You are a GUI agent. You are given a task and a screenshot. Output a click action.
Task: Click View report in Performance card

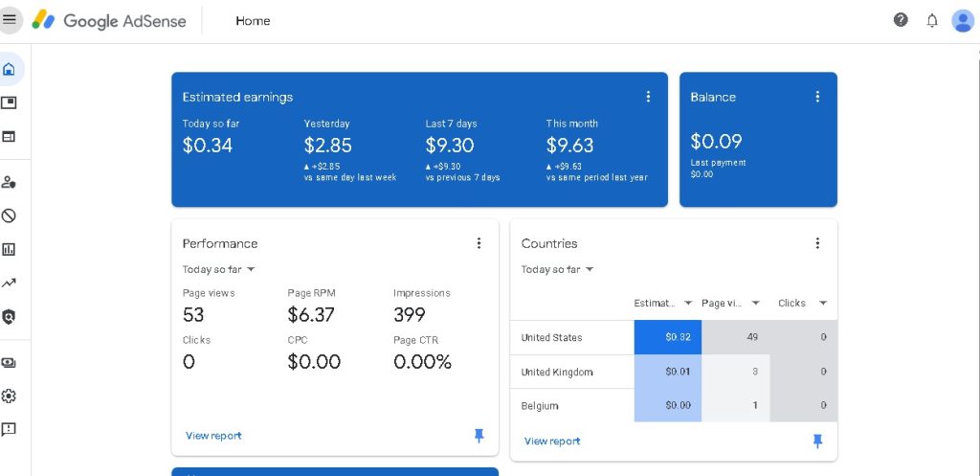coord(213,436)
